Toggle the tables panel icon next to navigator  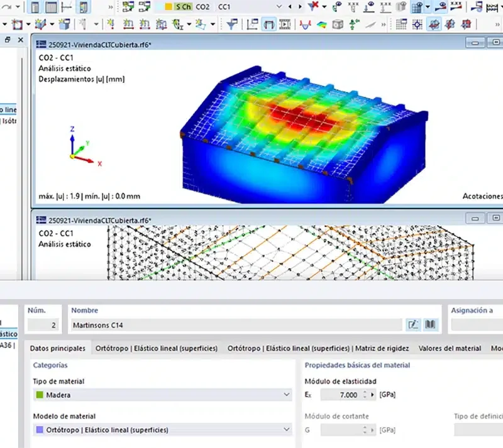pyautogui.click(x=51, y=7)
